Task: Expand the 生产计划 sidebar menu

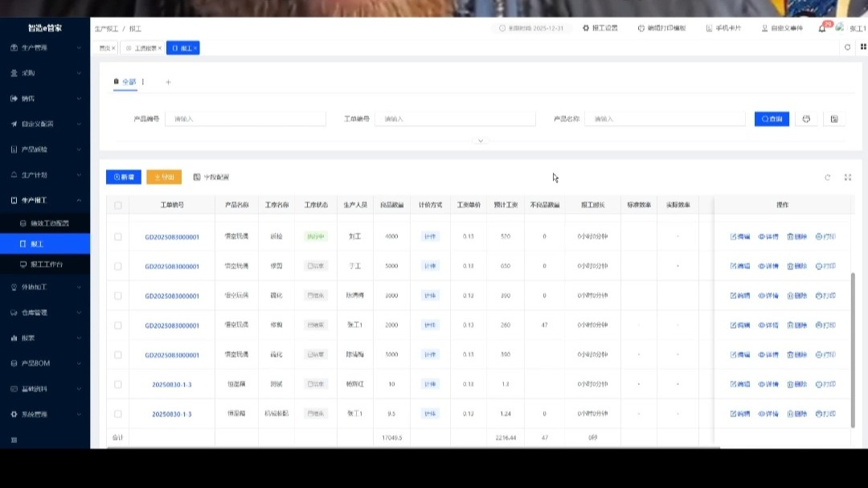Action: pyautogui.click(x=45, y=175)
